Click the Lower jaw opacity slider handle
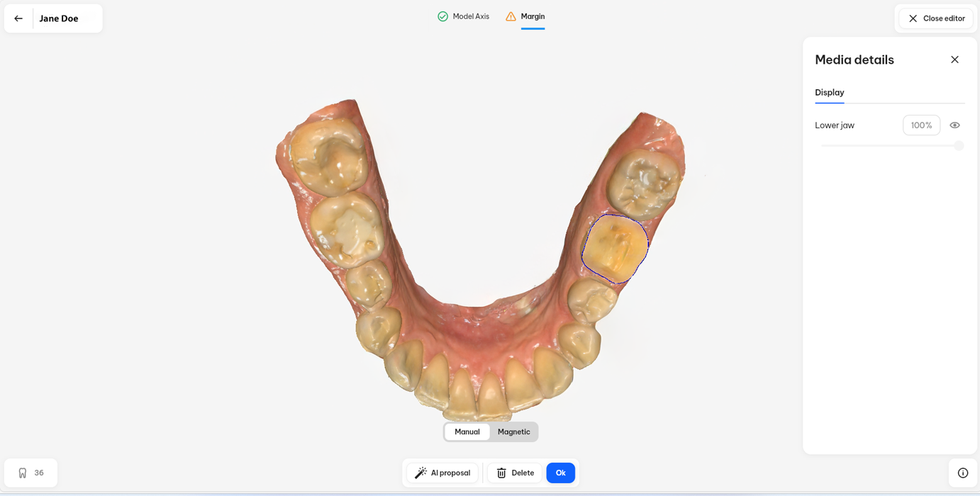The height and width of the screenshot is (496, 980). tap(959, 145)
